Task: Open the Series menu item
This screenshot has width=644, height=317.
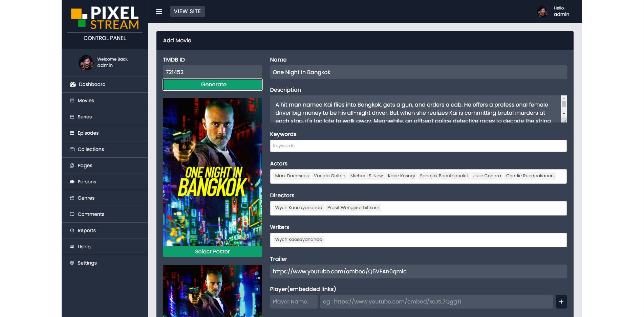Action: click(x=105, y=117)
